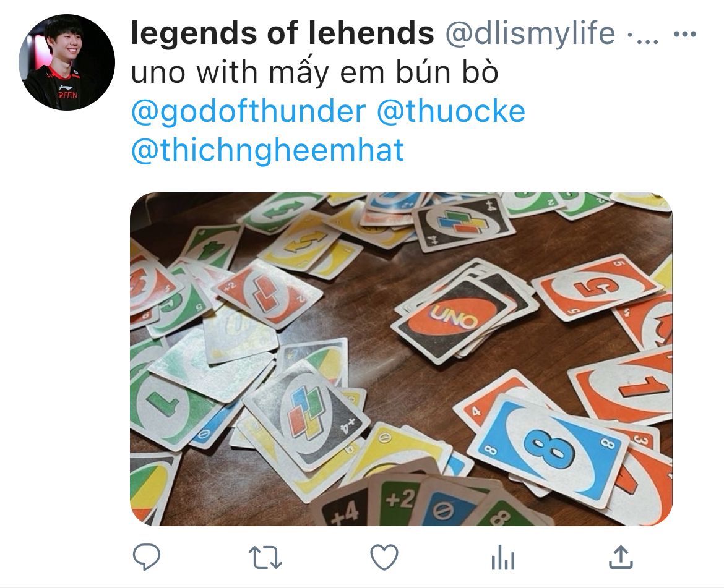Click the UNO deck back in photo
Viewport: 724px width, 588px height.
pos(454,318)
